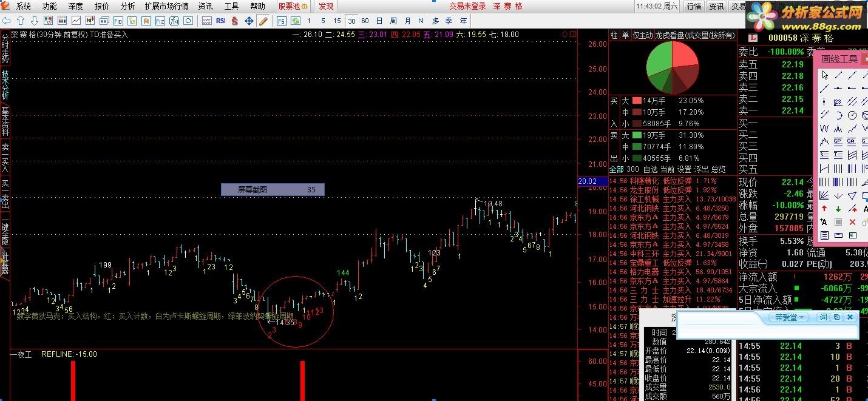Select the W-shaped wave drawing tool
868x401 pixels.
tap(824, 128)
